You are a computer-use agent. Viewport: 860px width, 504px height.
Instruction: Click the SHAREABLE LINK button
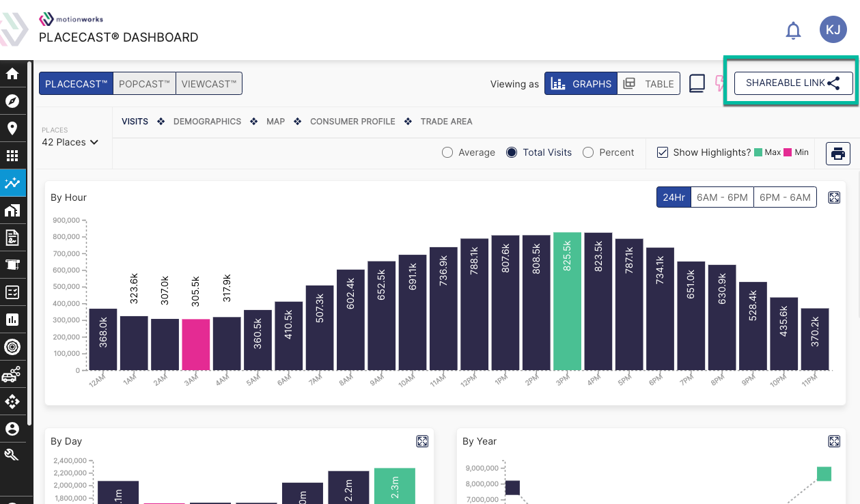coord(794,83)
